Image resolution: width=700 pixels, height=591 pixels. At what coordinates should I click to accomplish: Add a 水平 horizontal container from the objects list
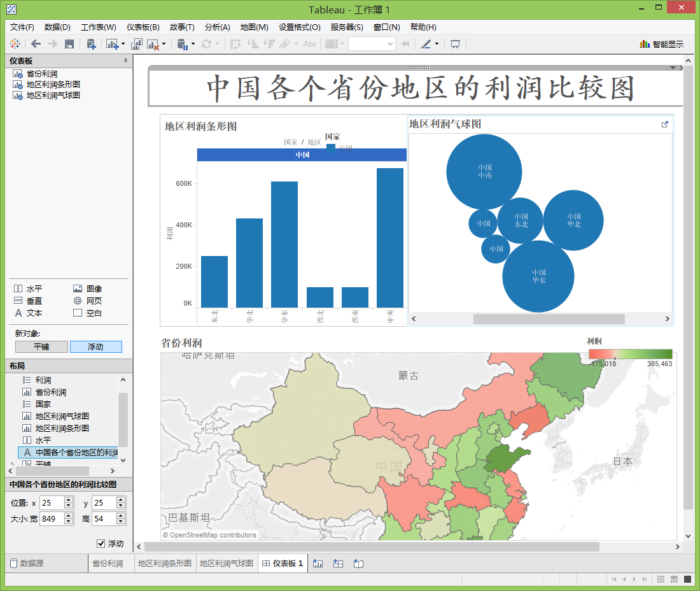[x=28, y=288]
